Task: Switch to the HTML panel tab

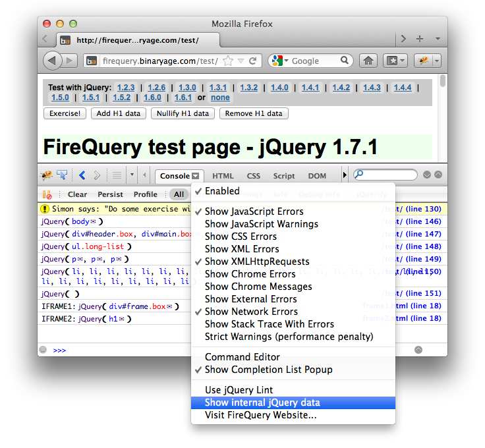Action: [x=223, y=176]
